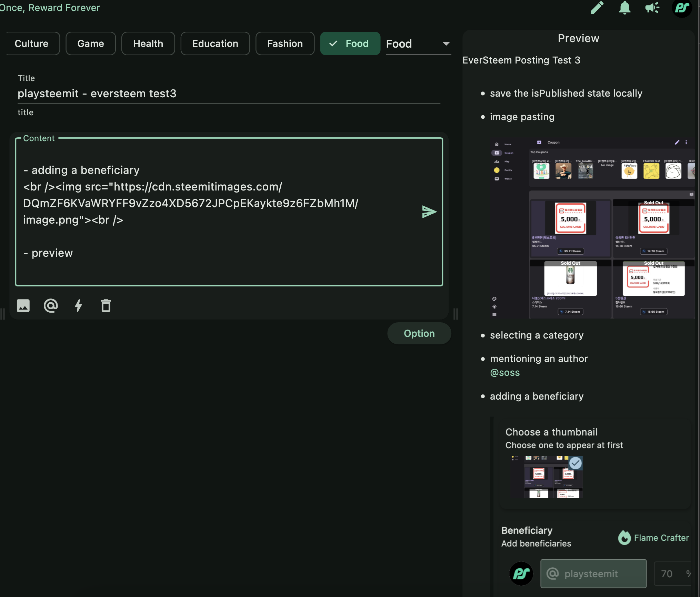This screenshot has height=597, width=700.
Task: Select the Education category tab
Action: pos(215,43)
